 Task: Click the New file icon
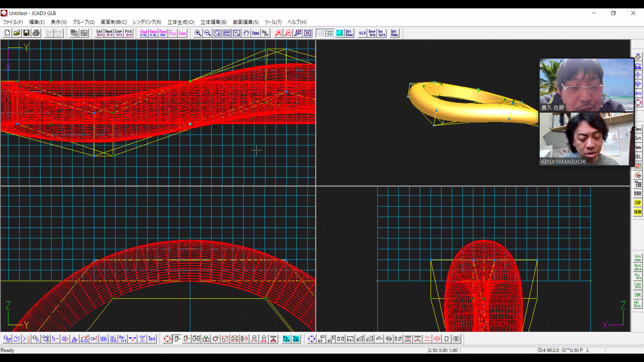[x=7, y=33]
